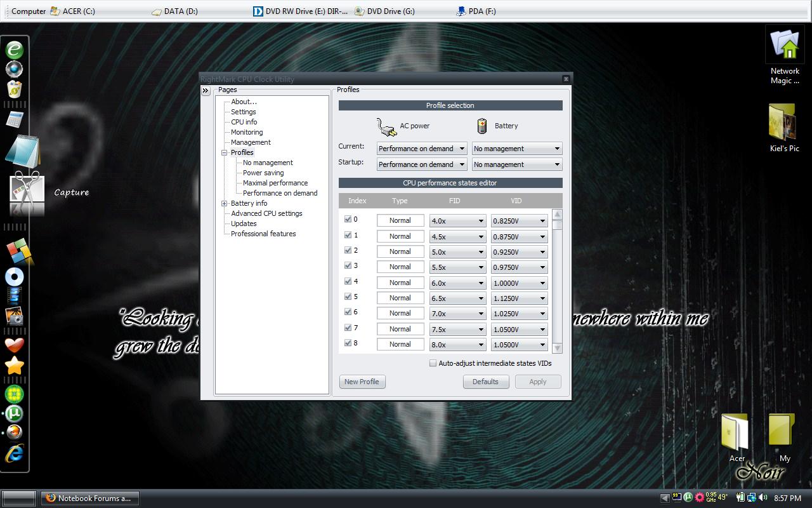Uncheck performance state index 1

point(348,234)
